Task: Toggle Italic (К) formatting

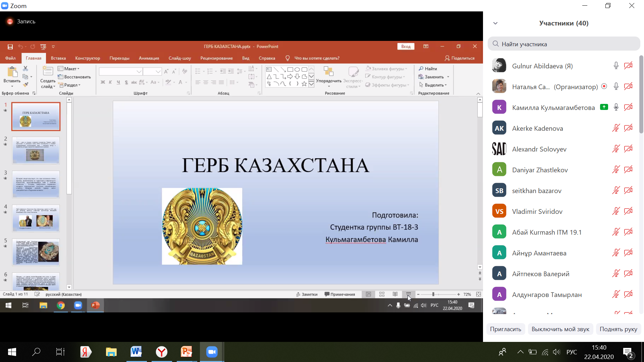Action: [x=110, y=82]
